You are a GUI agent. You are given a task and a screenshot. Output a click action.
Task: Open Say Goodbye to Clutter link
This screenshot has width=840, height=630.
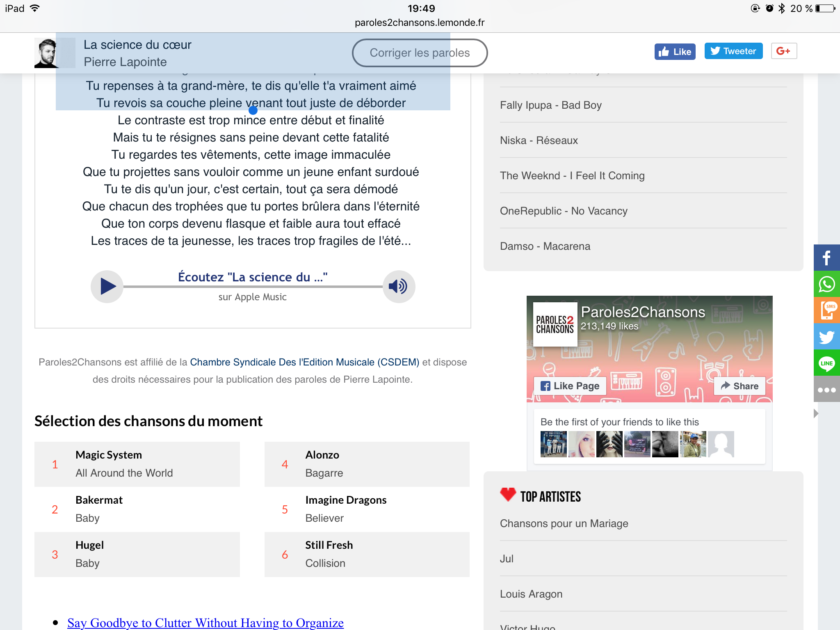(205, 623)
